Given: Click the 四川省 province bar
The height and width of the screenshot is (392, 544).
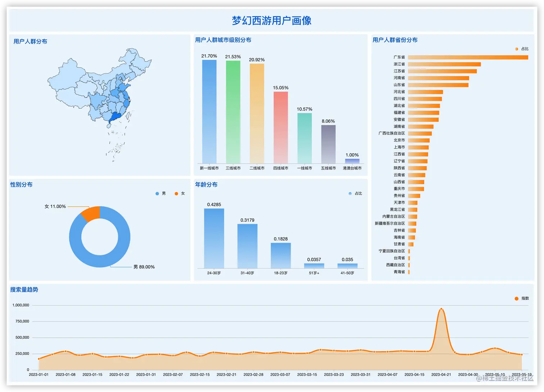Looking at the screenshot, I should (425, 99).
